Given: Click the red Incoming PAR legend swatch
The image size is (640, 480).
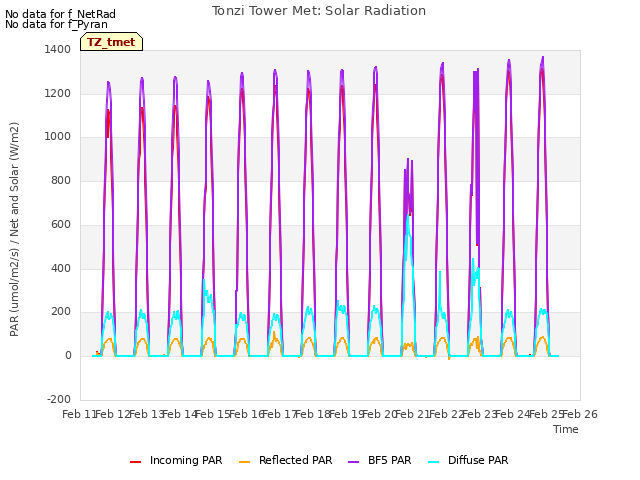Looking at the screenshot, I should click(x=136, y=462).
